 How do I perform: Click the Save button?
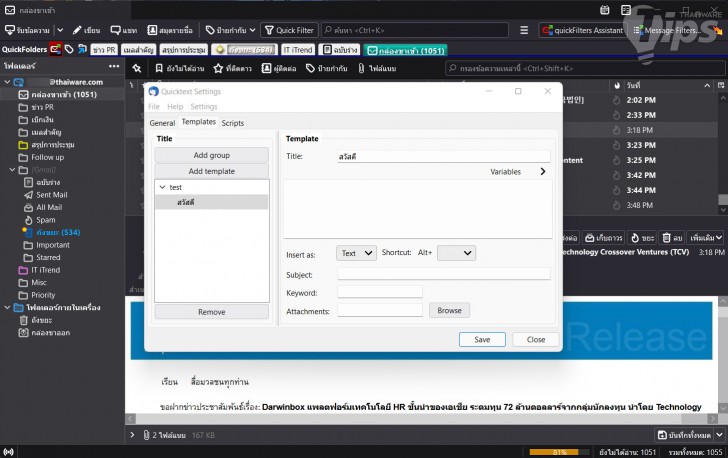coord(482,340)
